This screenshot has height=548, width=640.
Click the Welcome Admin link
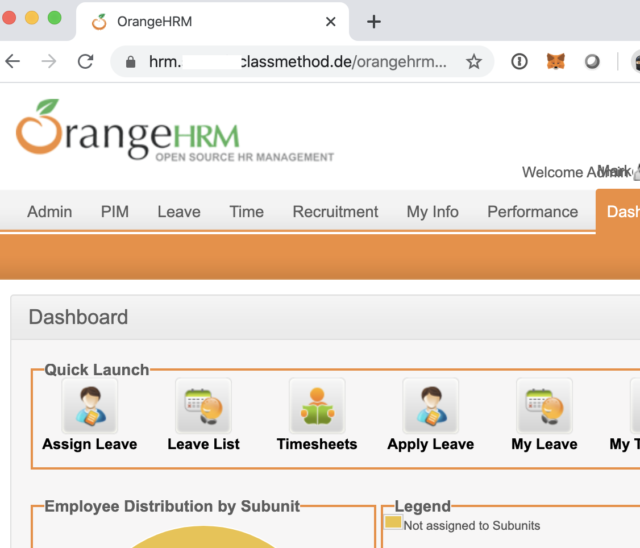(x=576, y=172)
